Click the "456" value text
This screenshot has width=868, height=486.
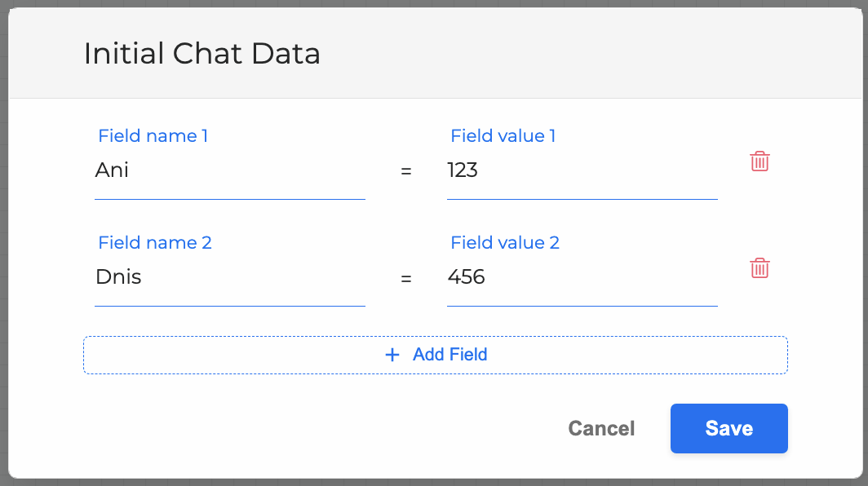(x=466, y=277)
